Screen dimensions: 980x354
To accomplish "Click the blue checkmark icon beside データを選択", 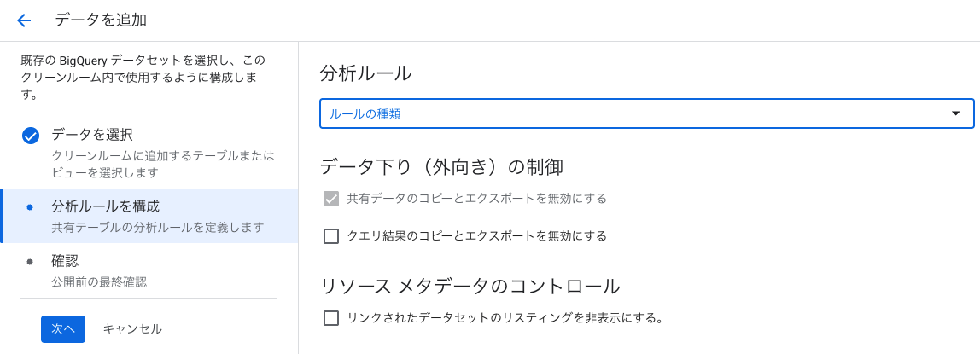I will pos(31,136).
